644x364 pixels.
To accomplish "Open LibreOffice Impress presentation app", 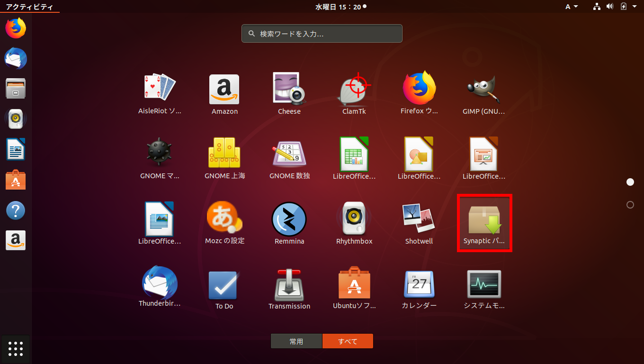I will tap(484, 159).
